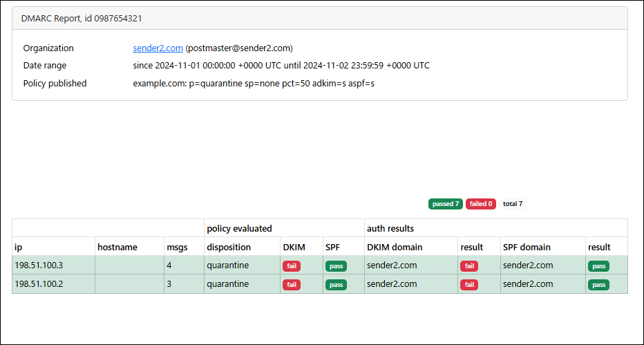The image size is (644, 345).
Task: Click the DMARC Report id header
Action: click(x=82, y=19)
